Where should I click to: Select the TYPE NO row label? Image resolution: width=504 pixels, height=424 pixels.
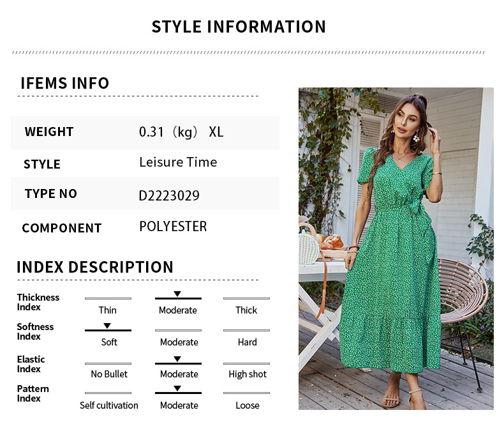point(51,193)
